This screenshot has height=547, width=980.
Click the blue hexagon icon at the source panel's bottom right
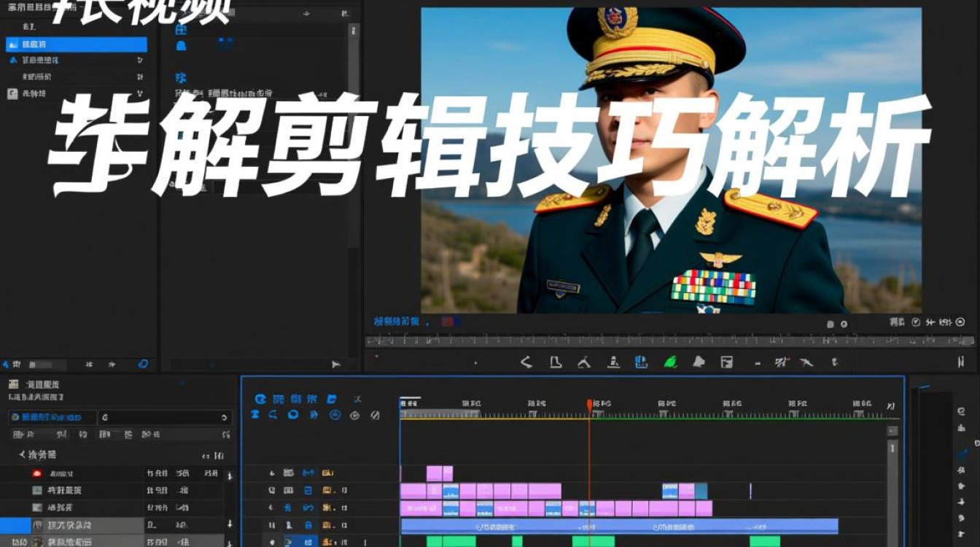click(x=143, y=363)
